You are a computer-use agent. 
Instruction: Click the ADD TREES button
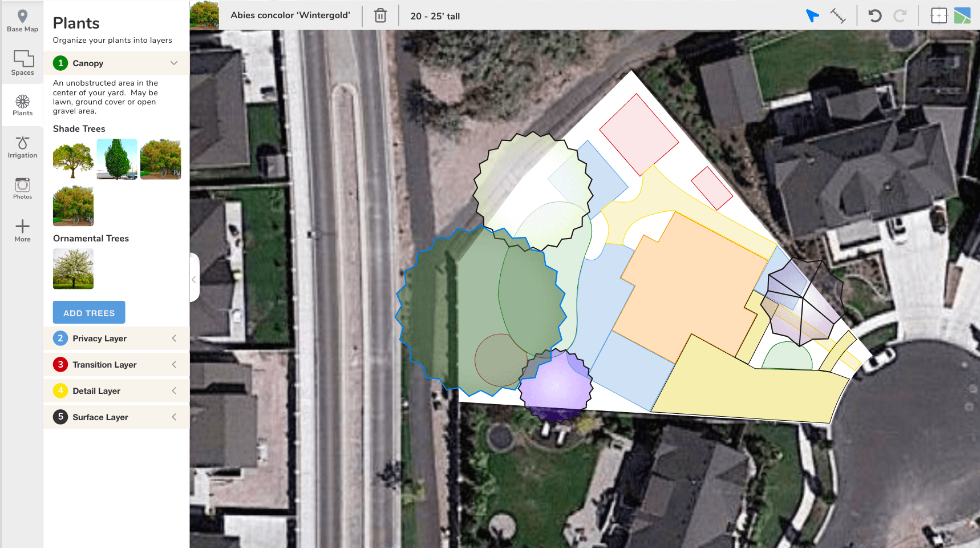89,313
